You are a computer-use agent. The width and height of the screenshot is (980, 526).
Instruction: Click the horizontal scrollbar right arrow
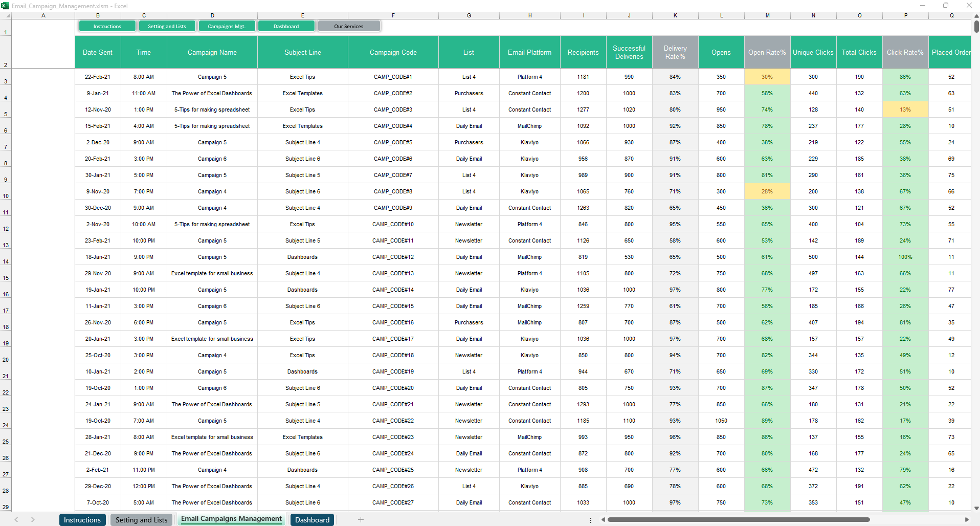(966, 520)
